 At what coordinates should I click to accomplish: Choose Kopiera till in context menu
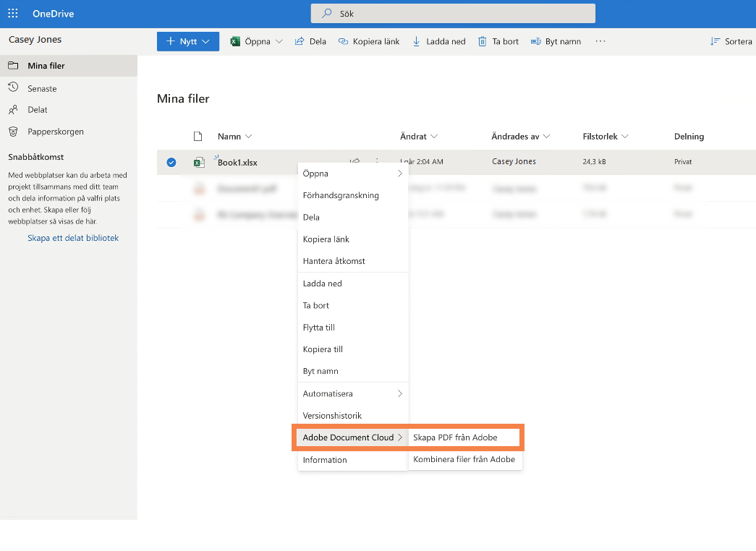pos(353,349)
